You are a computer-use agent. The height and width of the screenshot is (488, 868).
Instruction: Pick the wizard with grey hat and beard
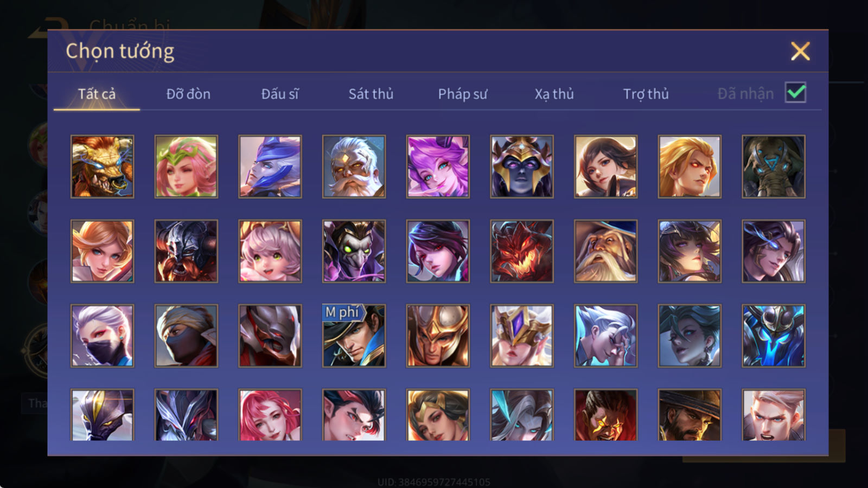(605, 251)
